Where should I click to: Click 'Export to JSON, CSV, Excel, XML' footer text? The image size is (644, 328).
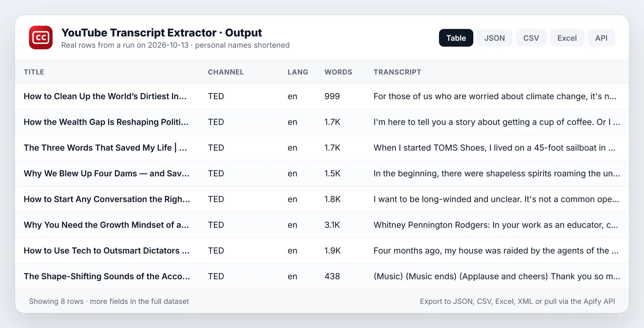click(x=477, y=301)
